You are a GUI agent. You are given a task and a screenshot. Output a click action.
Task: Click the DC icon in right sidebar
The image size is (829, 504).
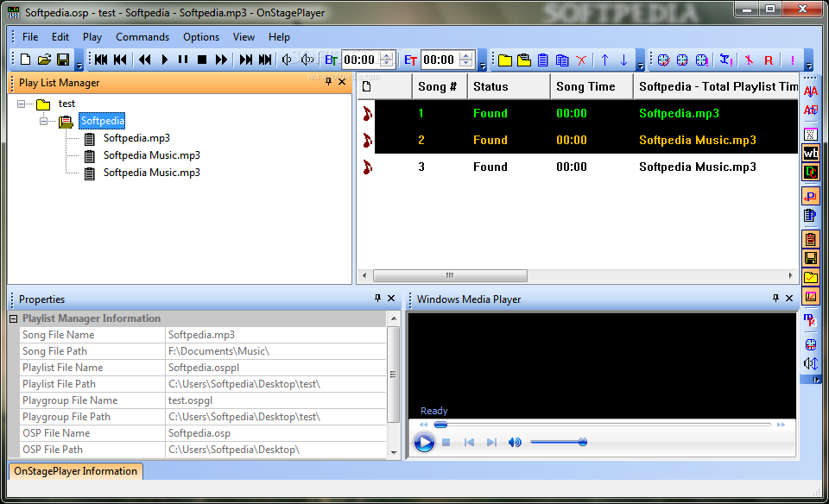tap(811, 173)
